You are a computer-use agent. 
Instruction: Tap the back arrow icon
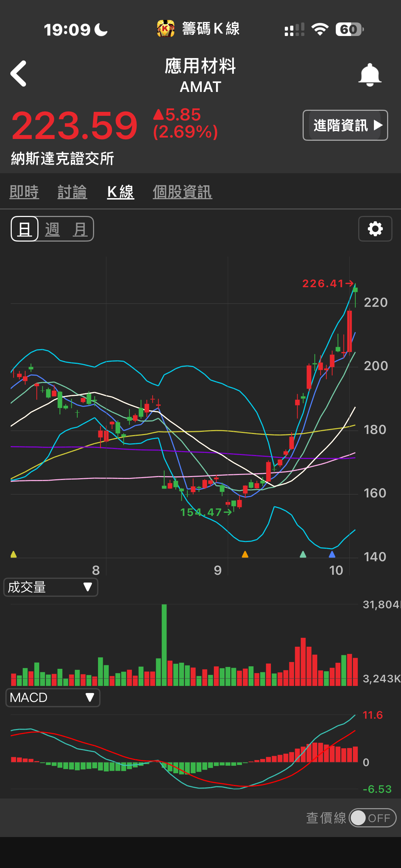(x=19, y=74)
